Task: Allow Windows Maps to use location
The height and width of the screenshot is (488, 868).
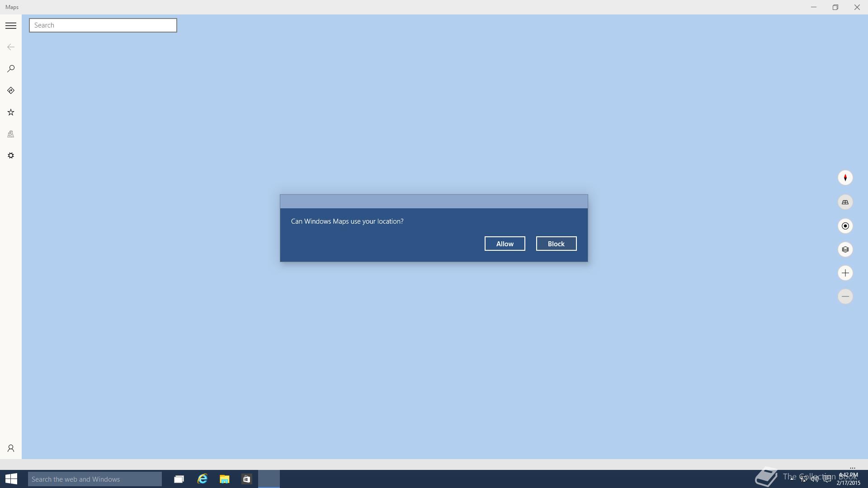Action: click(505, 244)
